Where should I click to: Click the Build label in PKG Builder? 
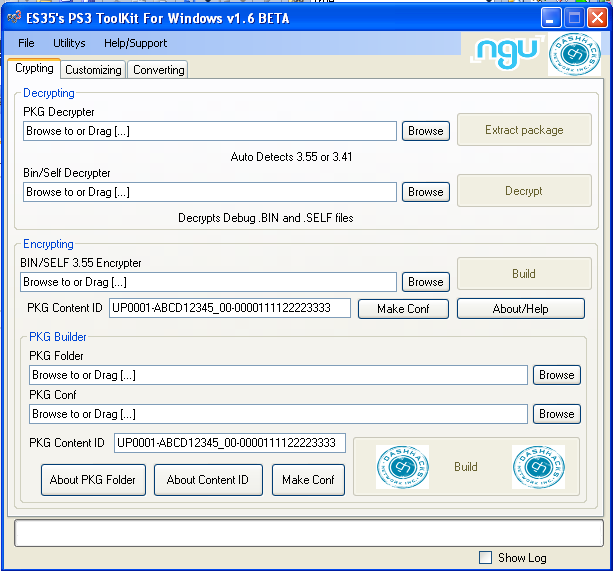coord(466,467)
